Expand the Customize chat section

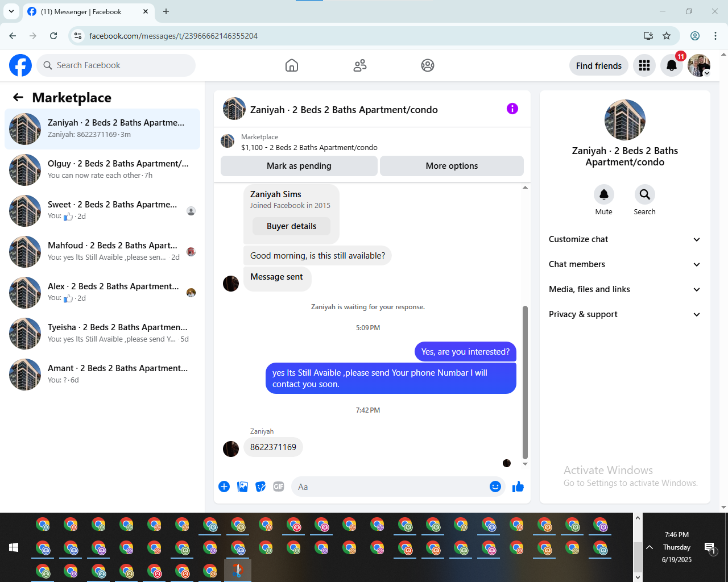(x=624, y=239)
